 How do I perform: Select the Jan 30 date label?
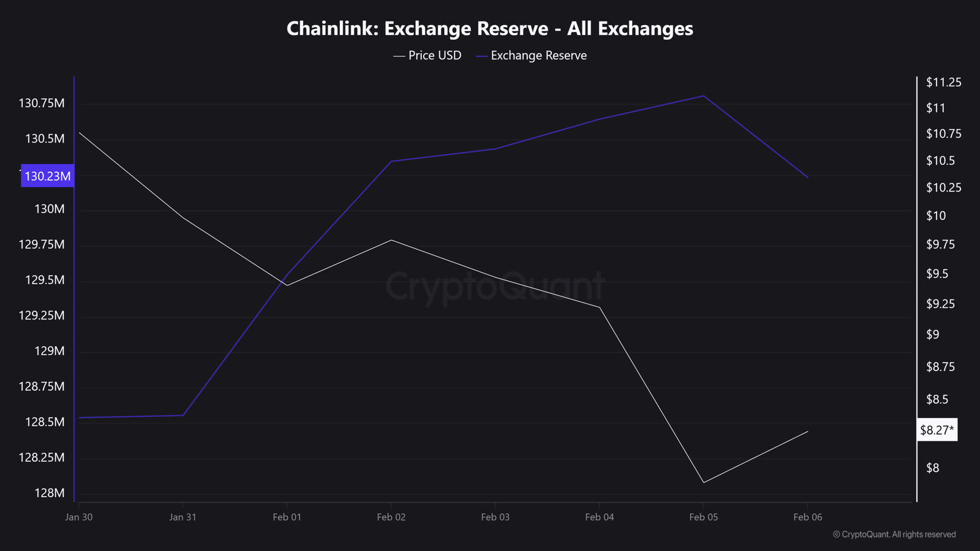pyautogui.click(x=79, y=517)
